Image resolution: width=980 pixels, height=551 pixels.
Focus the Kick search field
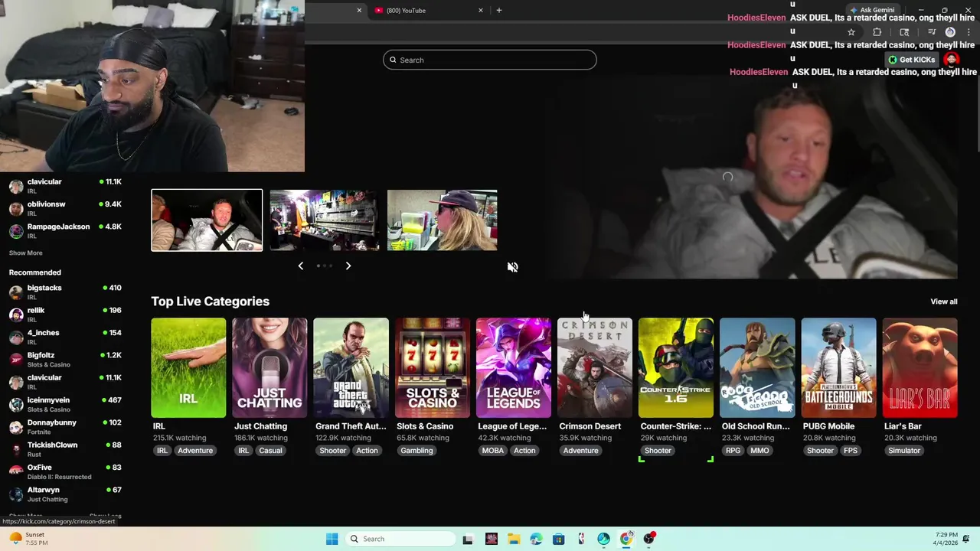pyautogui.click(x=490, y=60)
